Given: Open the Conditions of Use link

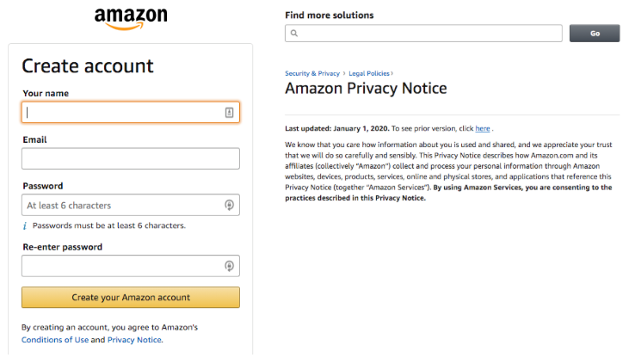Looking at the screenshot, I should coord(55,340).
